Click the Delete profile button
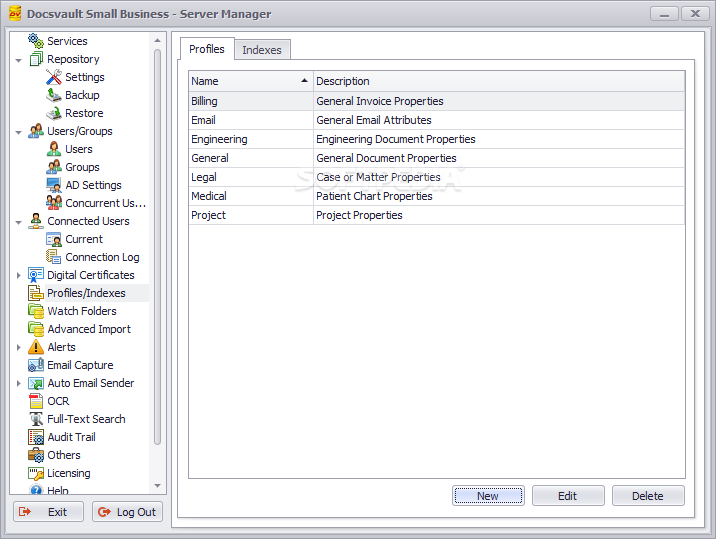 coord(648,496)
